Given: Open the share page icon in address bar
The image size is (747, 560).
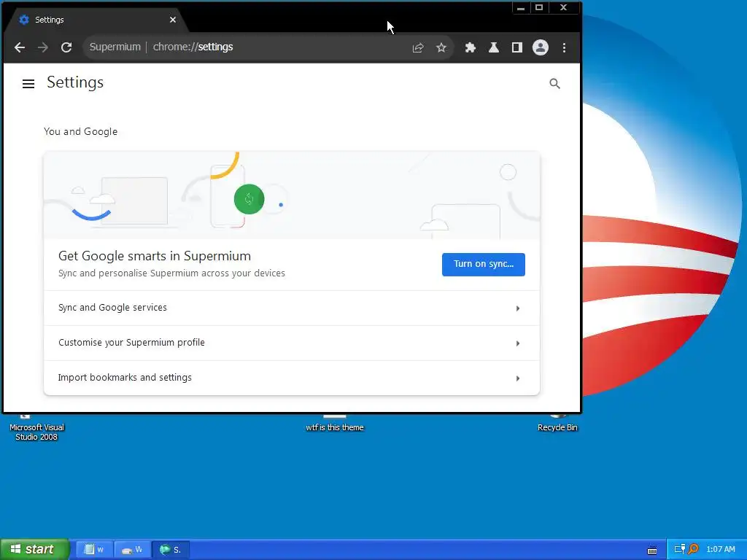Looking at the screenshot, I should [418, 47].
